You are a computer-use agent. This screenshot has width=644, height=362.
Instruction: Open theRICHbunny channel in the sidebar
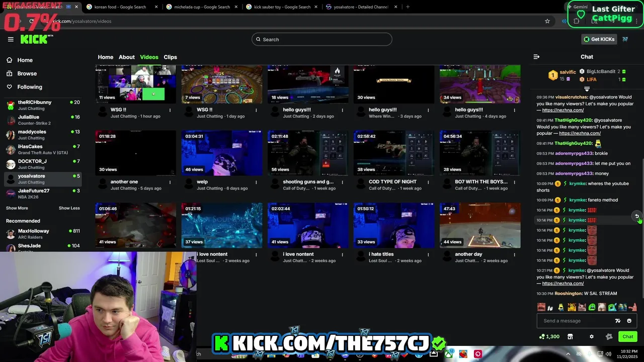pyautogui.click(x=42, y=105)
